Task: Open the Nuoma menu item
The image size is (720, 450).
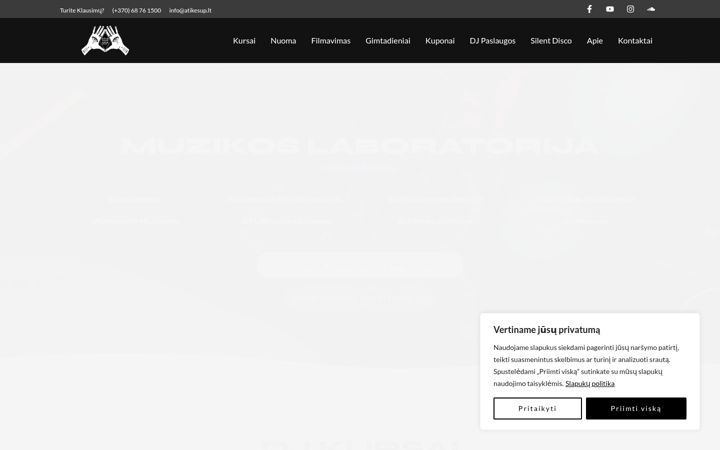Action: (283, 40)
